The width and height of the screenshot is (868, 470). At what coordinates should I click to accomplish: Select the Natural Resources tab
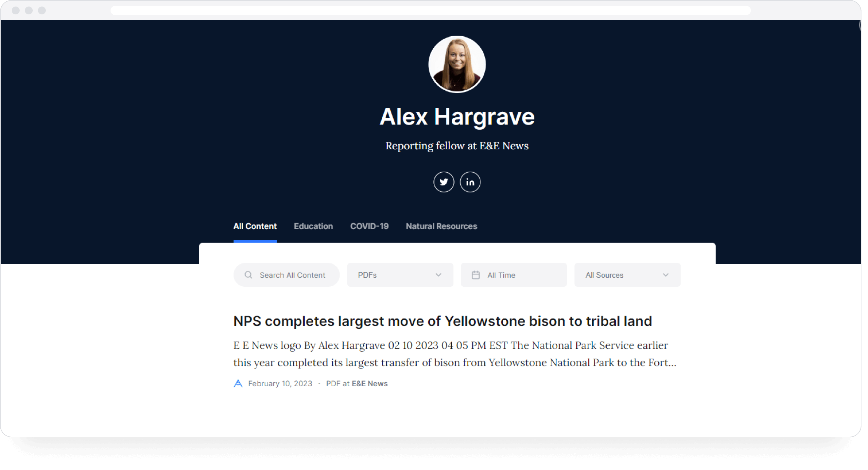[441, 226]
